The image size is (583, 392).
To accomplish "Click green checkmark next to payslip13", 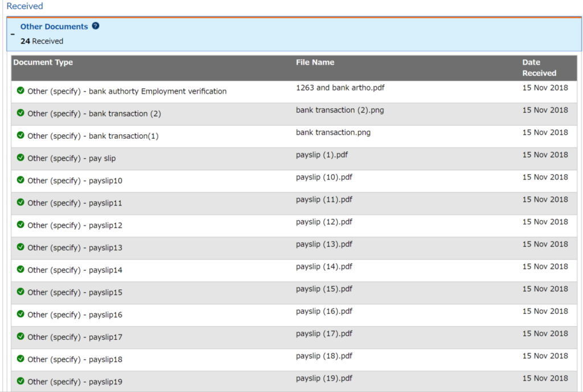I will click(x=20, y=247).
